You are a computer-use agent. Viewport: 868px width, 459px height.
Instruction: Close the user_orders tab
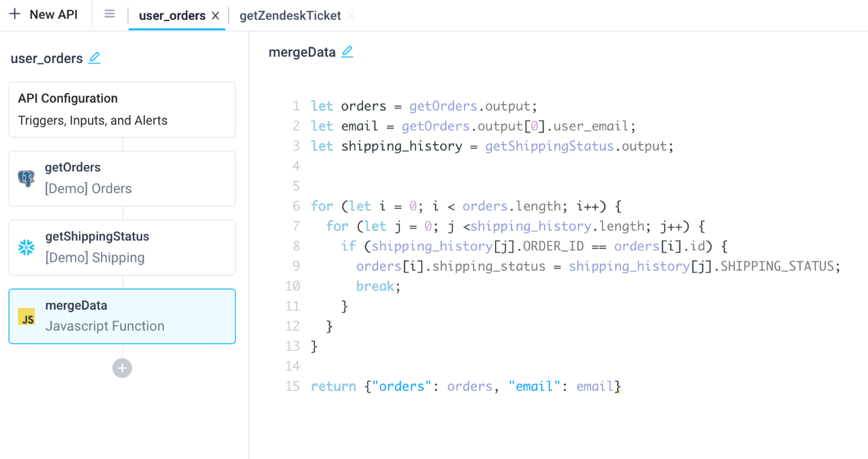click(x=216, y=16)
